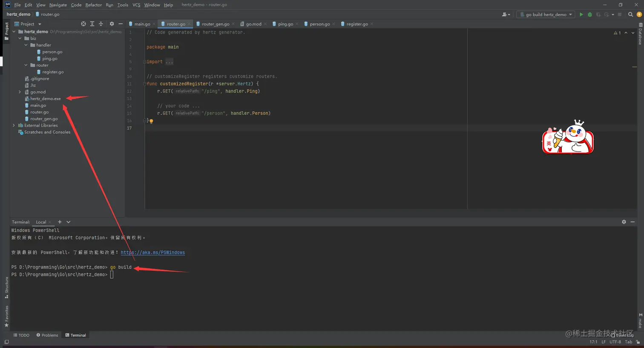Click the Tab indent status bar item
The image size is (644, 348).
[628, 342]
